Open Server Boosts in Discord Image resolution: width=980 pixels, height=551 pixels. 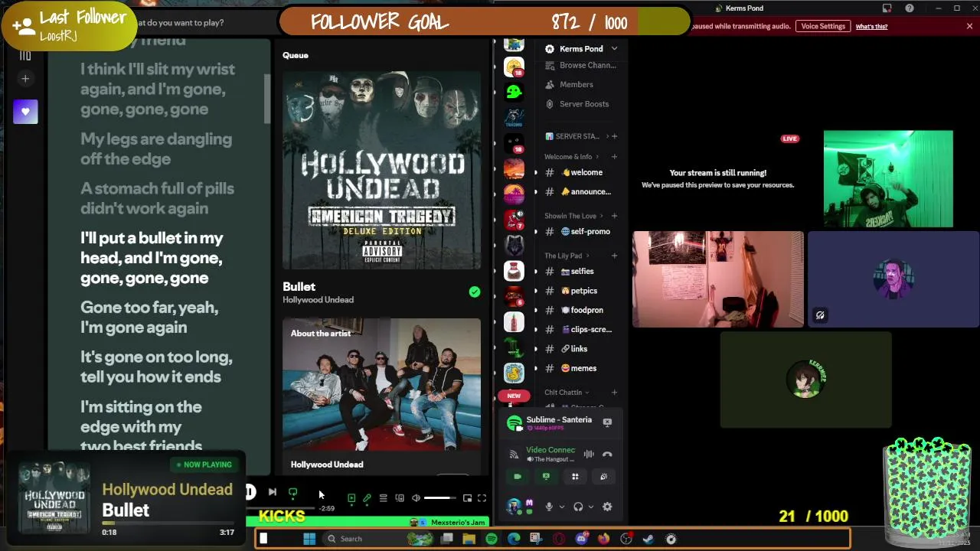(577, 104)
